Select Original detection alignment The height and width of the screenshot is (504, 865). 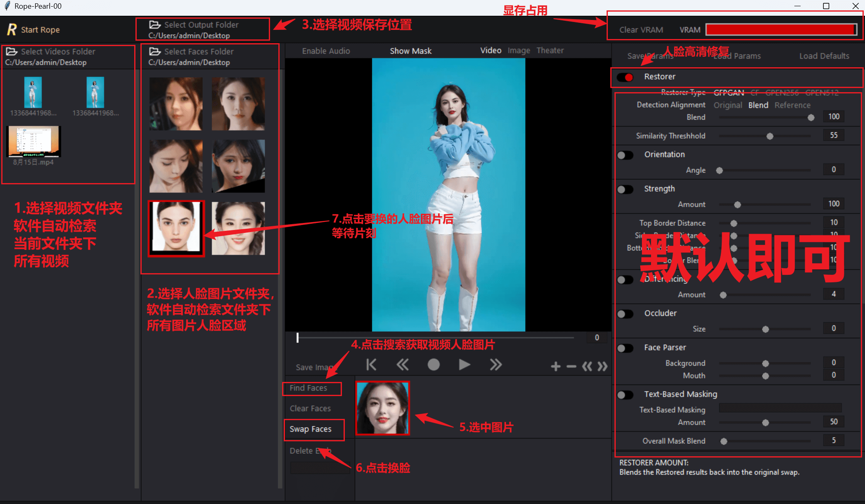(727, 105)
